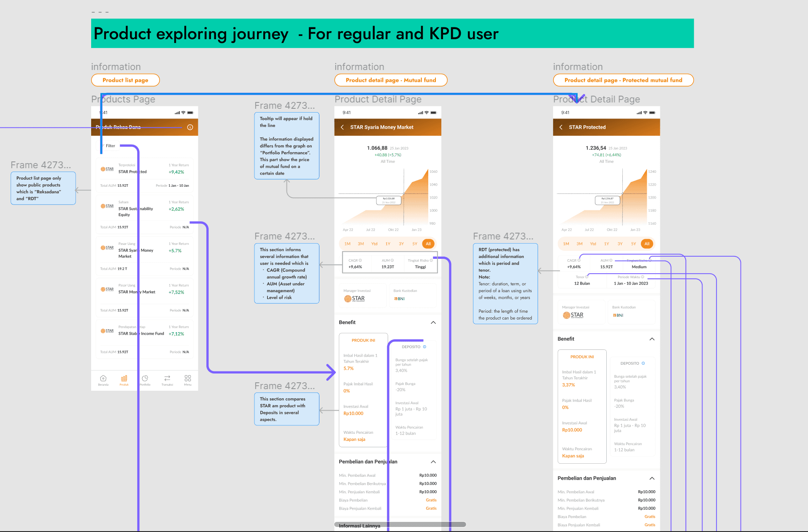
Task: Click BNI logo under Bank Kustodian on Syaria page
Action: [x=400, y=299]
